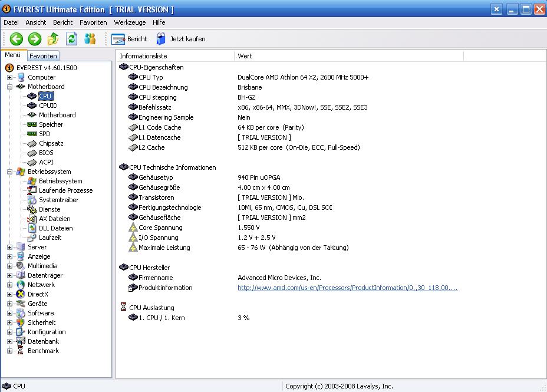The image size is (547, 392).
Task: Open the AMD product information link
Action: tap(347, 288)
